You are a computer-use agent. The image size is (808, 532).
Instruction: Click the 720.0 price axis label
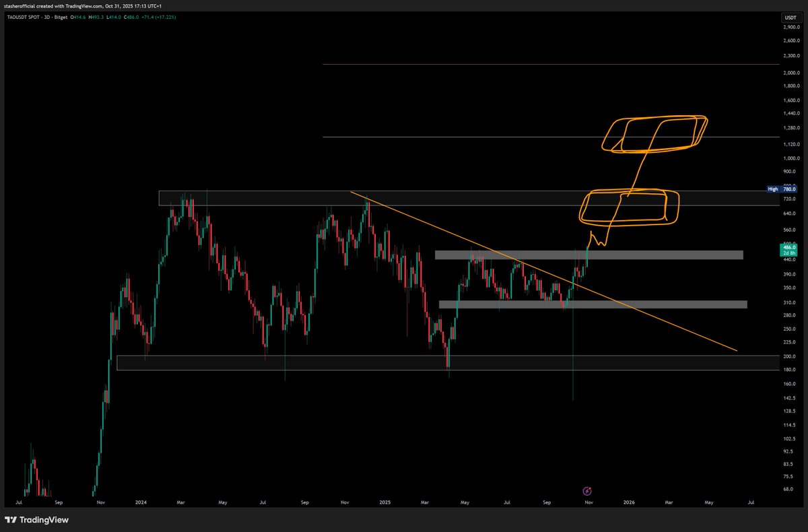coord(790,200)
